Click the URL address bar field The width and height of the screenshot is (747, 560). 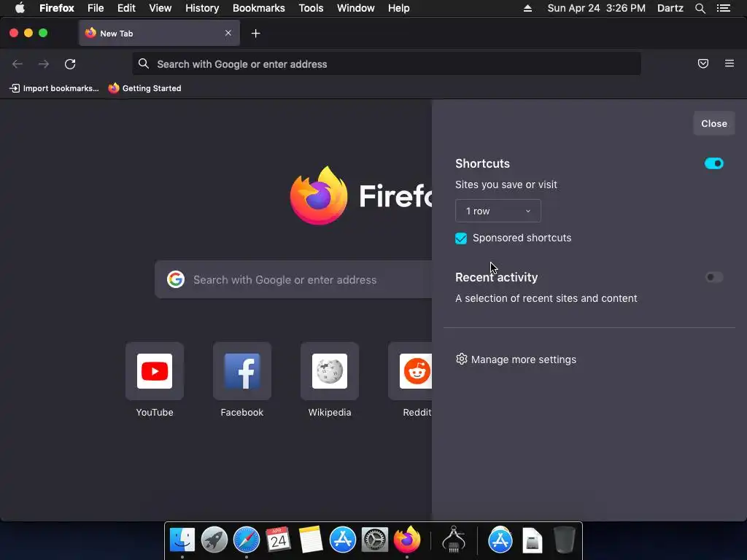click(387, 64)
